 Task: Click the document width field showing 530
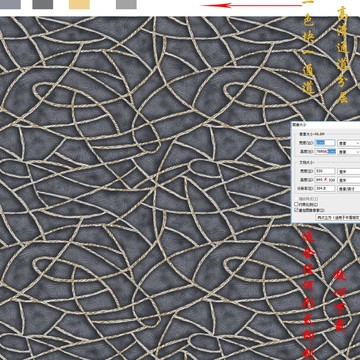coord(325,171)
